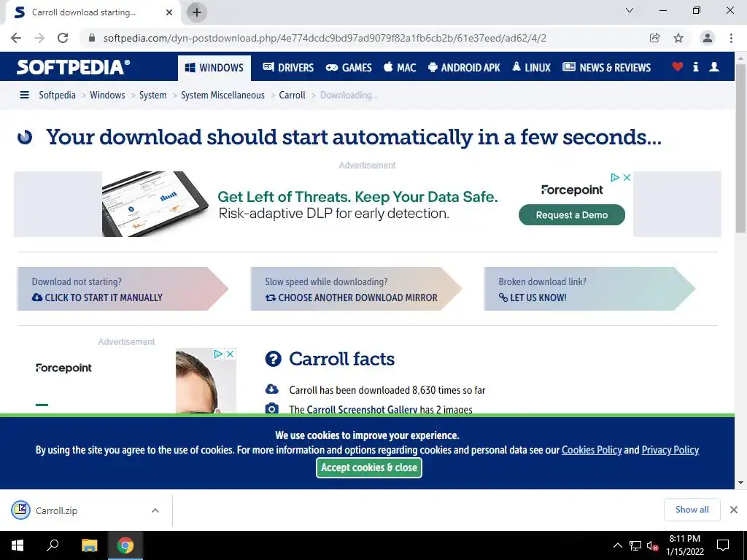Share this page icon in address bar
The height and width of the screenshot is (560, 747).
pos(654,38)
